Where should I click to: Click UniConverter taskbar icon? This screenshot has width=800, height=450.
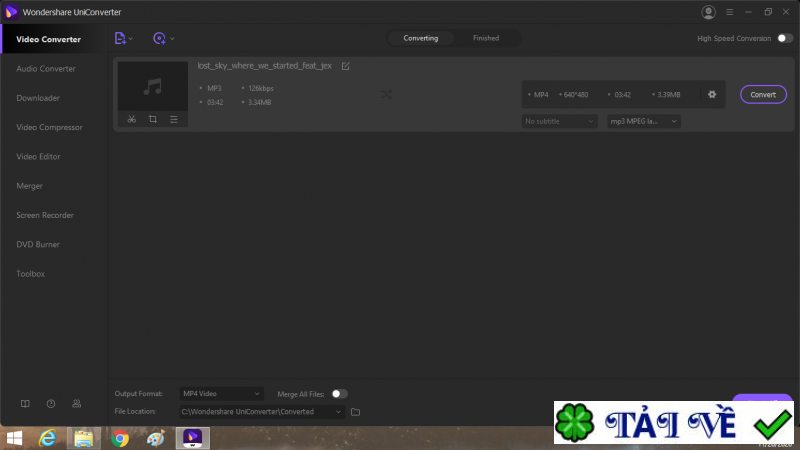point(192,438)
